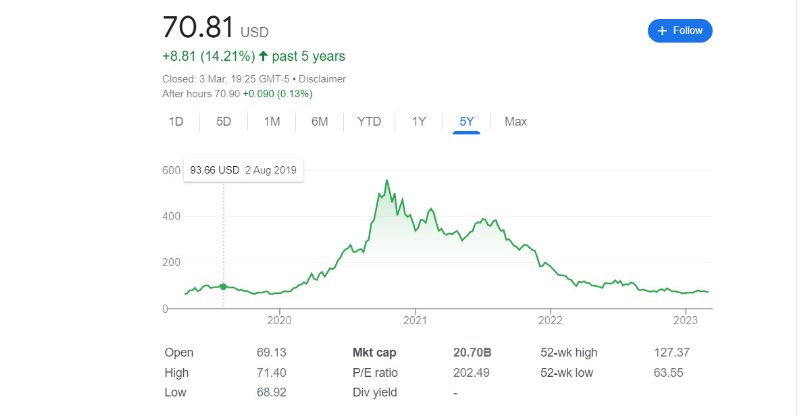Click the P/E ratio label
The width and height of the screenshot is (806, 416).
pyautogui.click(x=376, y=372)
